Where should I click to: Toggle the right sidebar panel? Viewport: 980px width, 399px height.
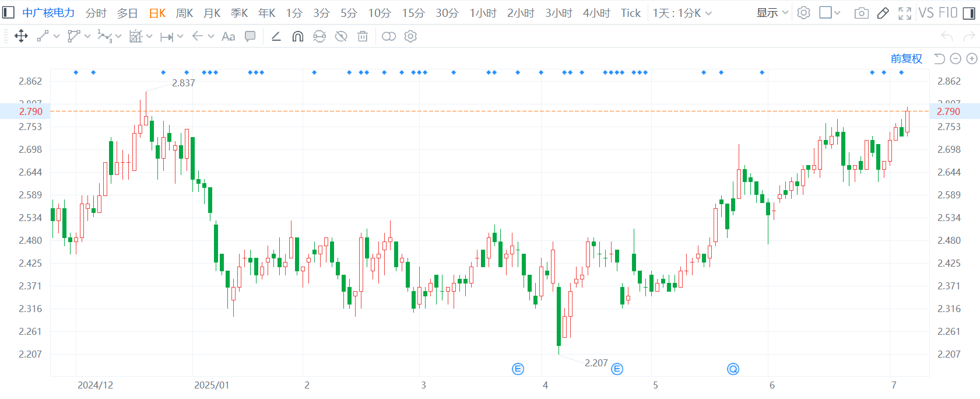969,13
